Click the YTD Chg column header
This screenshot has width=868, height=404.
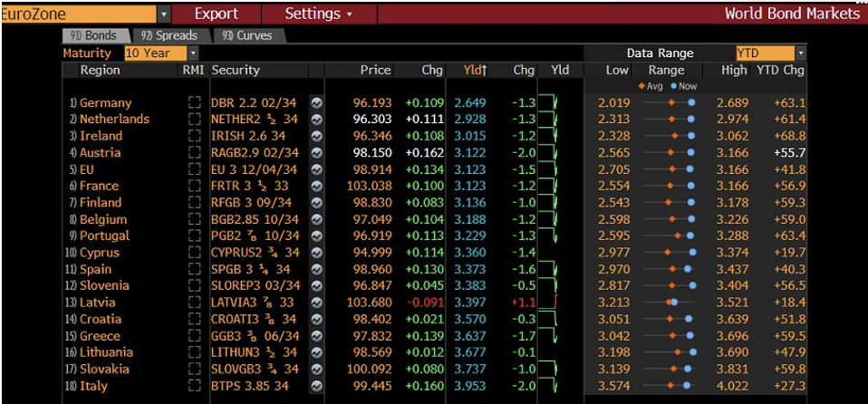pyautogui.click(x=781, y=71)
